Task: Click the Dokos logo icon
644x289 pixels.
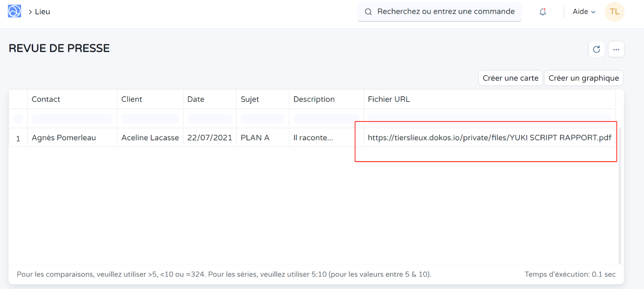Action: click(x=14, y=11)
